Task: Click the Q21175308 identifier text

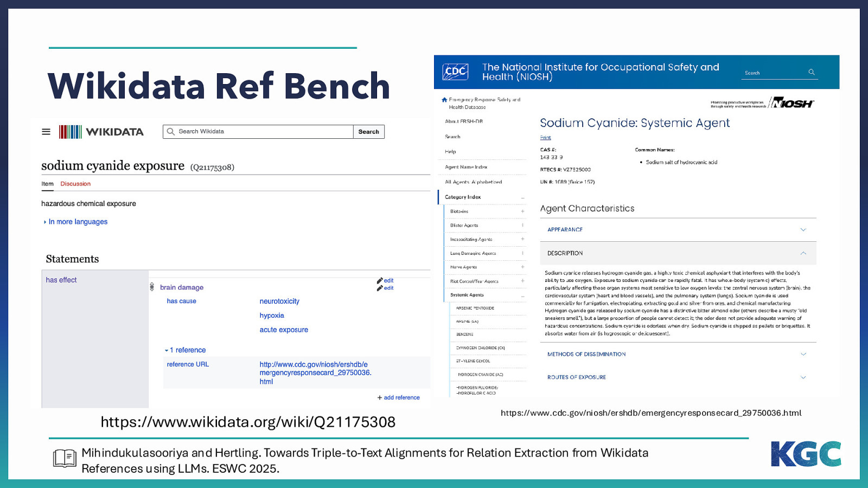Action: tap(212, 168)
